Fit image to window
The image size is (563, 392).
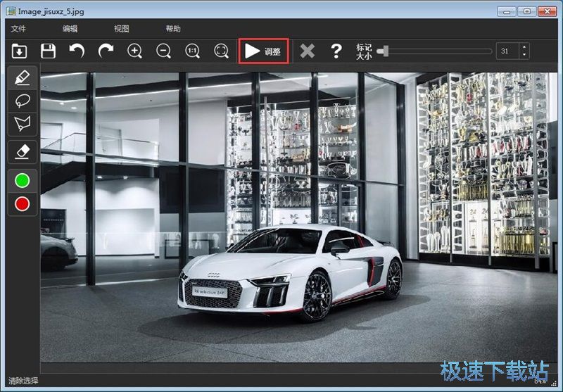coord(221,51)
